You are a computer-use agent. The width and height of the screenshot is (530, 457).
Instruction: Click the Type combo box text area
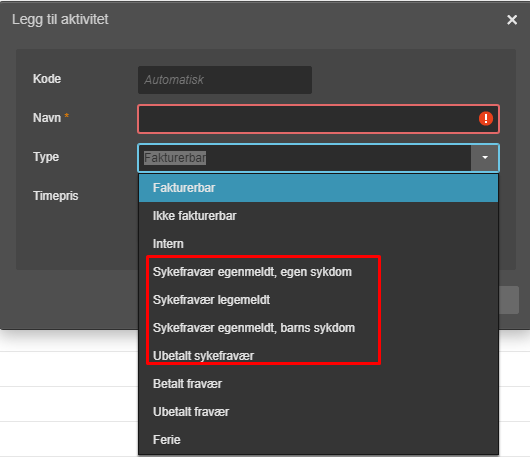(304, 158)
